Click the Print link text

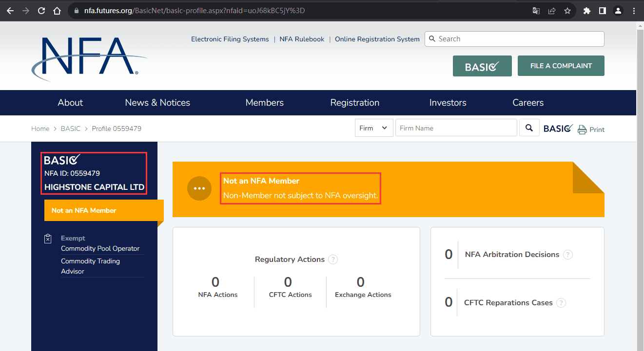click(x=597, y=129)
